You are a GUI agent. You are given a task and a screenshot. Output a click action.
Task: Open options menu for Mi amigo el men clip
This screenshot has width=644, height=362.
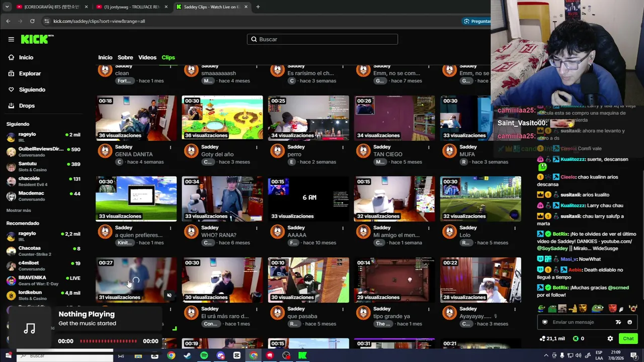[x=429, y=228]
